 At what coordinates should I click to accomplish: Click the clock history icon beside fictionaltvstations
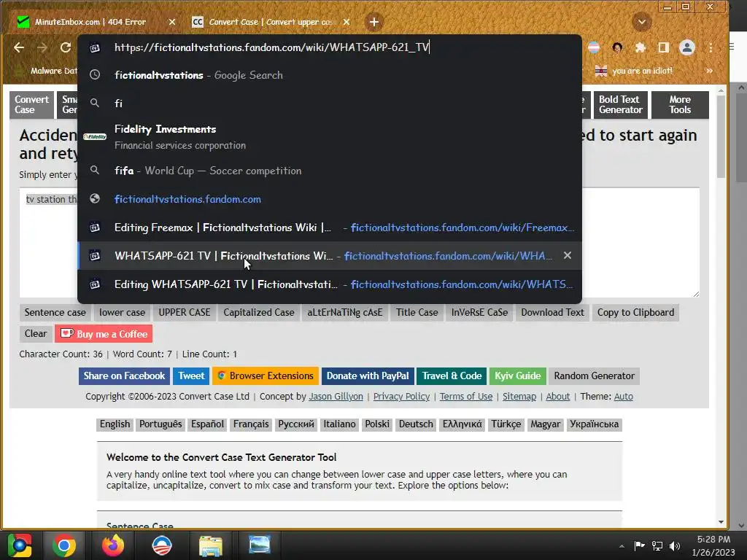click(x=95, y=75)
